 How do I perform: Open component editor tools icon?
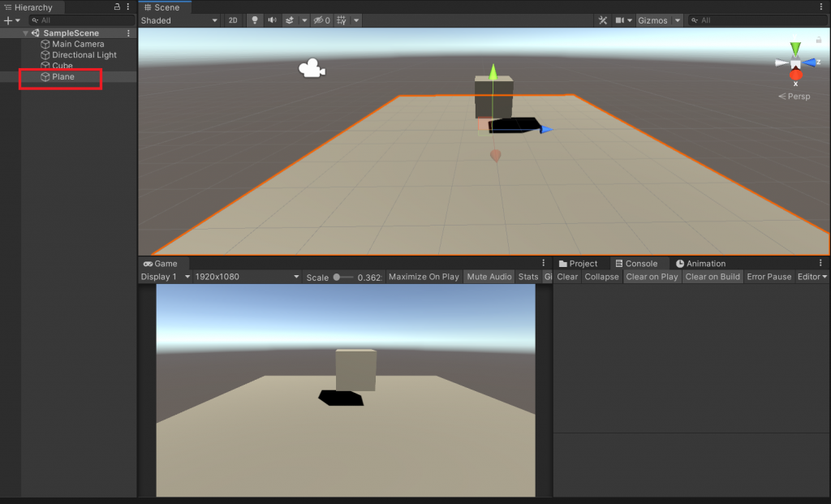tap(603, 20)
